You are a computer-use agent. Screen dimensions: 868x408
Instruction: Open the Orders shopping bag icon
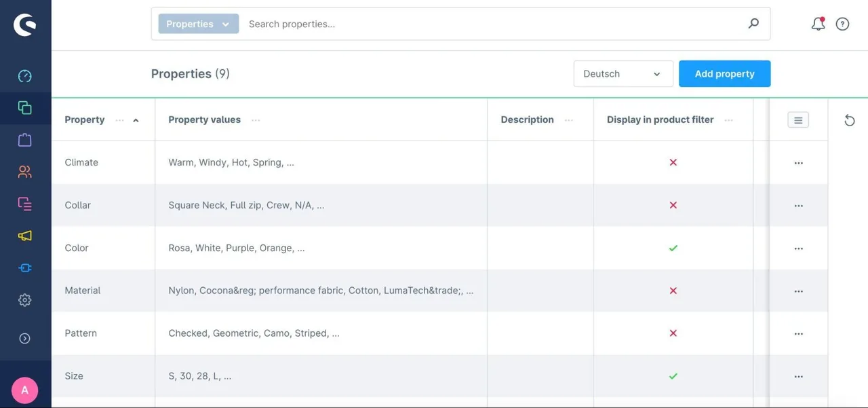tap(25, 140)
